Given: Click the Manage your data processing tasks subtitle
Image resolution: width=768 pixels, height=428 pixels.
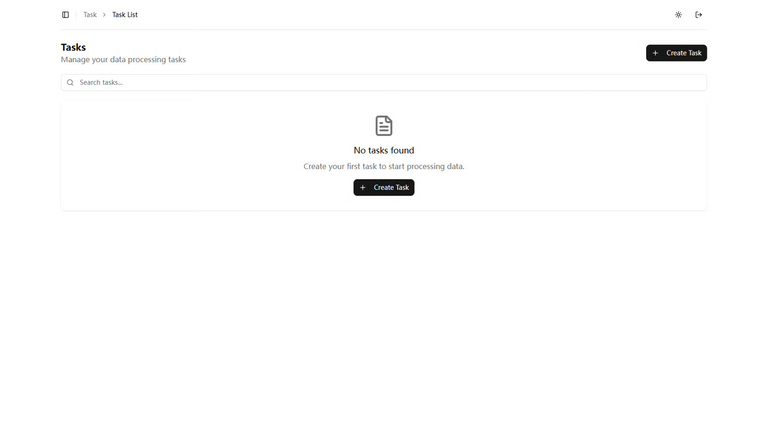Looking at the screenshot, I should point(123,60).
